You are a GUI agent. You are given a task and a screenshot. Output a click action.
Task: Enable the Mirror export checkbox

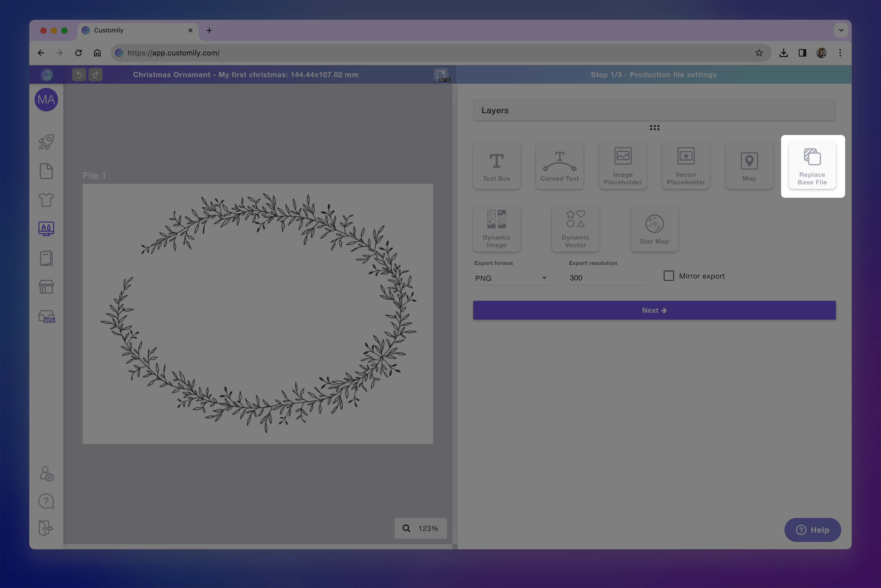(x=668, y=276)
